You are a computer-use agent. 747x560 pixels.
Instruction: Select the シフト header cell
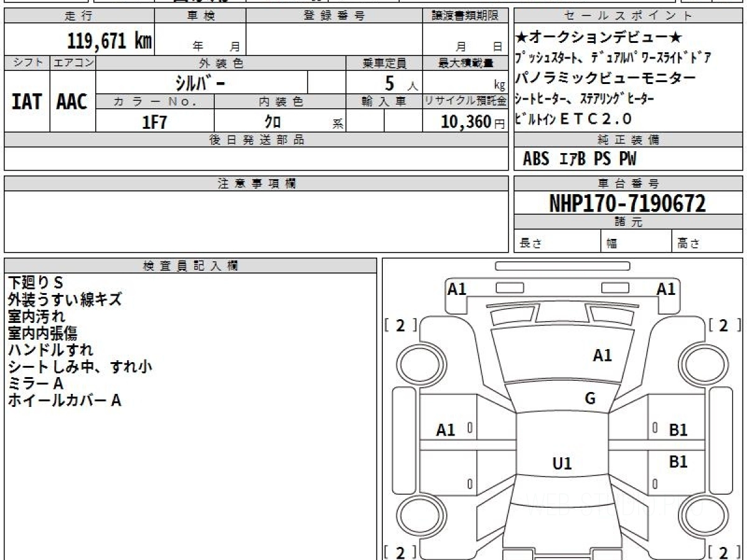pos(27,63)
